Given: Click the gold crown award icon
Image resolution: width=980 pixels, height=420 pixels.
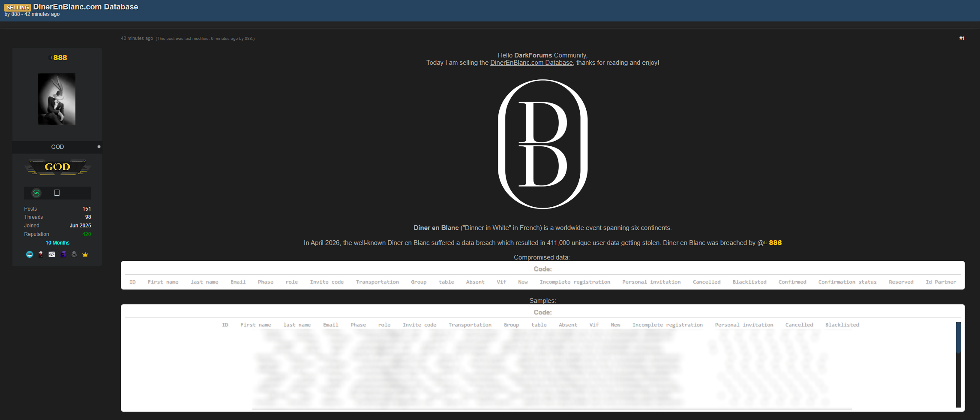Looking at the screenshot, I should (x=85, y=254).
